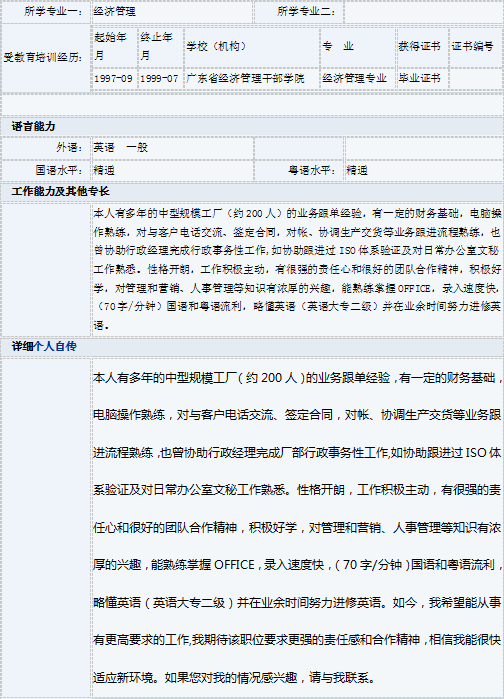This screenshot has width=504, height=699.
Task: Click the 受教育培训经历 row label
Action: pyautogui.click(x=43, y=58)
